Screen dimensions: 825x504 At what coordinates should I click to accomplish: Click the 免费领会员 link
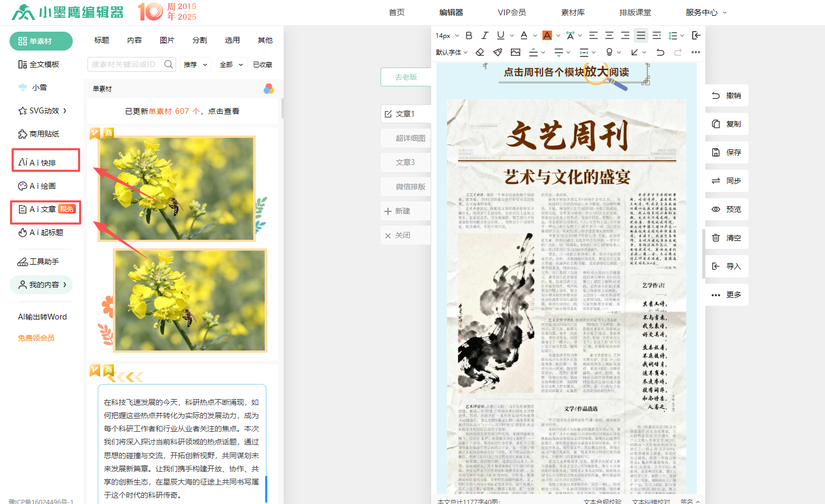[x=36, y=338]
